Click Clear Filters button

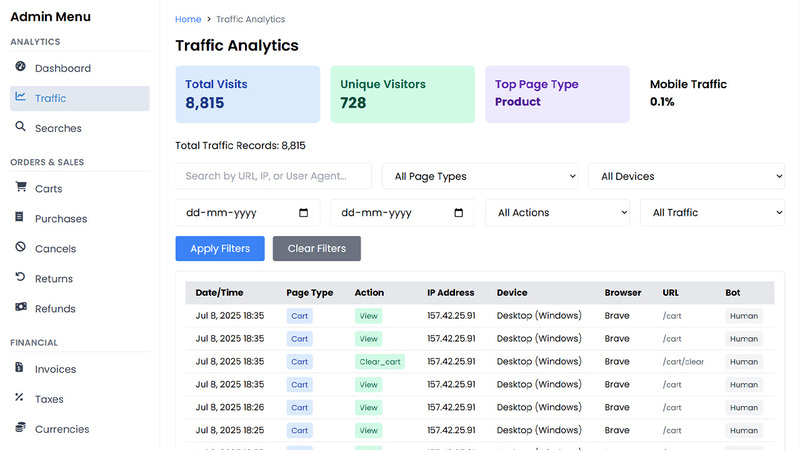(317, 248)
